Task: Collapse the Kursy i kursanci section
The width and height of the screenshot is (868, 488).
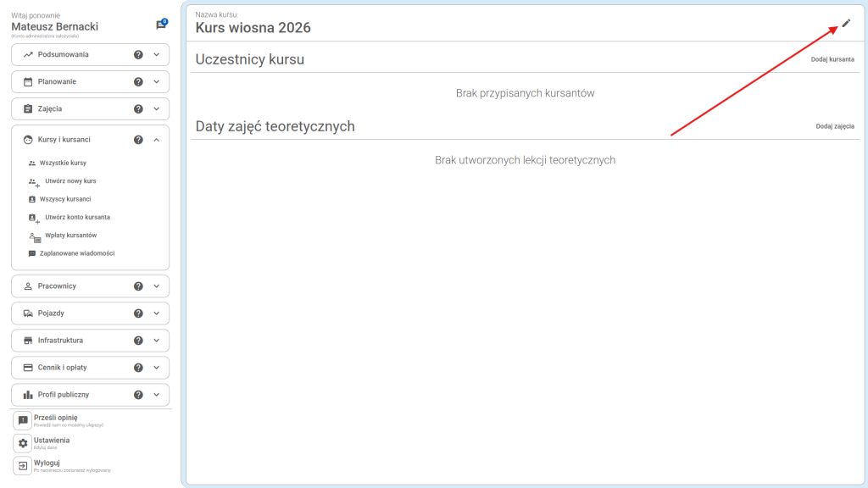Action: click(157, 140)
